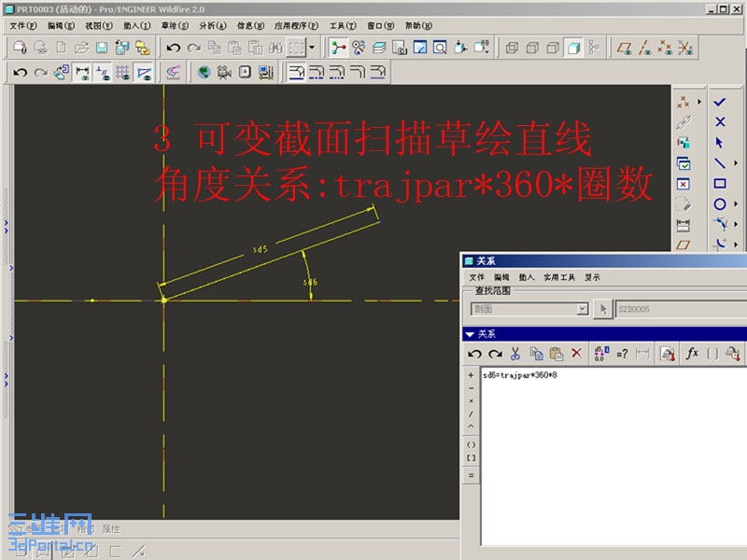Undo the last action in top toolbar
Screen dimensions: 747x560
coord(173,48)
